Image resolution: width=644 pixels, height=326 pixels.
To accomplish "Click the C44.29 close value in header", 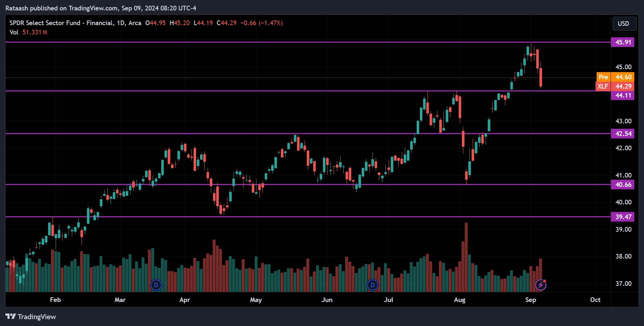I will click(227, 23).
